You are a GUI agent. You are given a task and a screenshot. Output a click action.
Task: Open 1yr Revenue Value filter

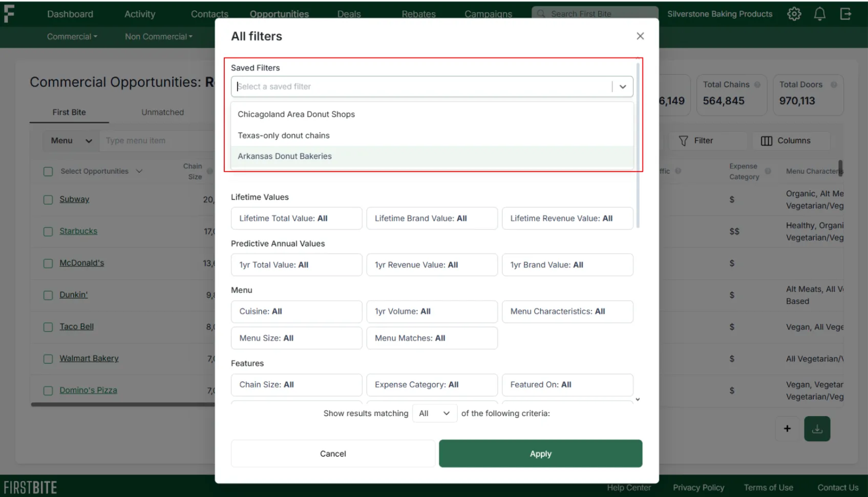(432, 265)
